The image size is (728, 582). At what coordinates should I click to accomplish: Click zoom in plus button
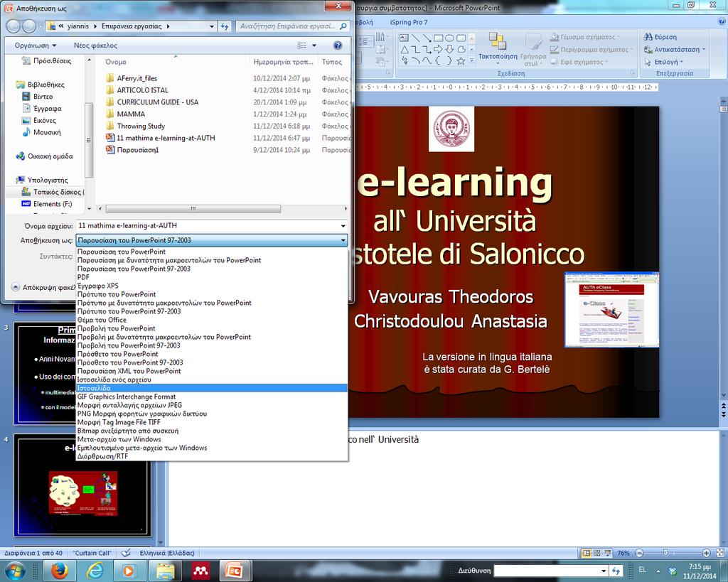tap(706, 553)
